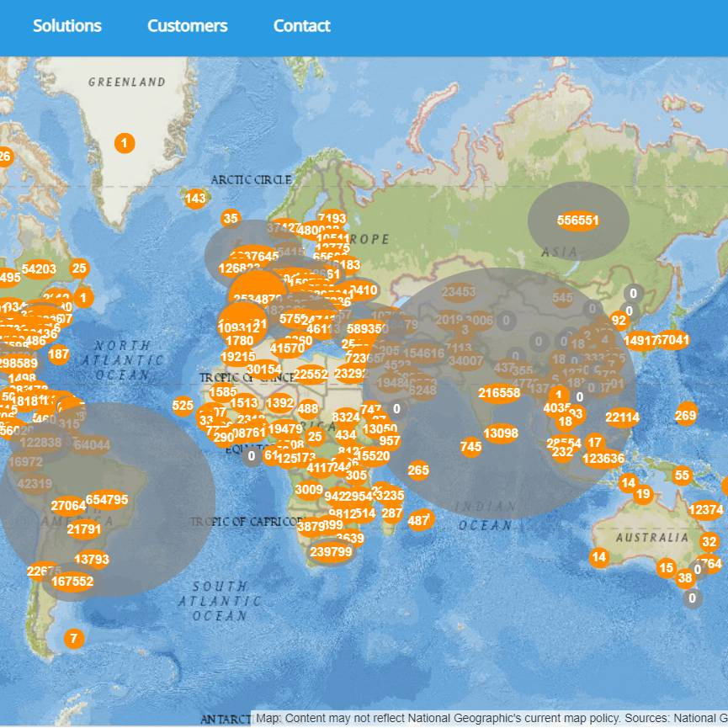Screen dimensions: 728x728
Task: Click the Australia marker labeled 32
Action: point(709,542)
